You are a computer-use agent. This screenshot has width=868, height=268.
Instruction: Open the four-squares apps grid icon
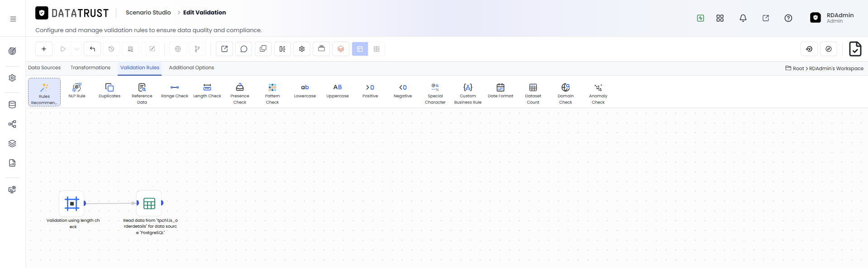(x=720, y=18)
